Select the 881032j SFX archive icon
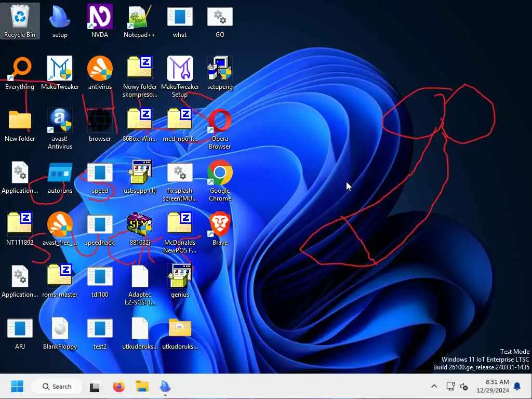Image resolution: width=532 pixels, height=399 pixels. [x=139, y=229]
